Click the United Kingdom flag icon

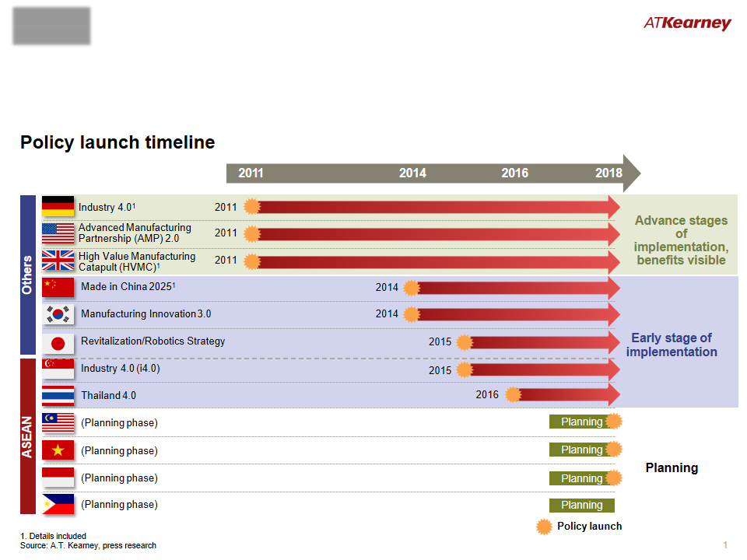point(58,261)
